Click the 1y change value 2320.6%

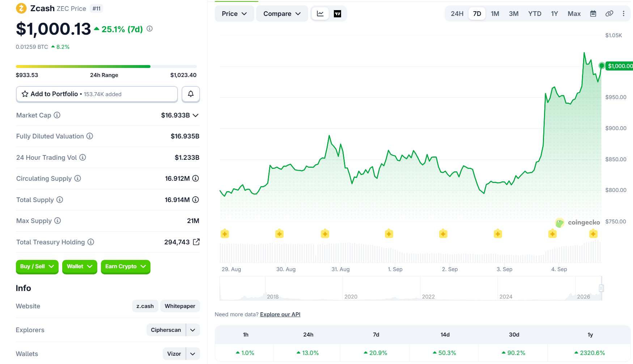[590, 353]
